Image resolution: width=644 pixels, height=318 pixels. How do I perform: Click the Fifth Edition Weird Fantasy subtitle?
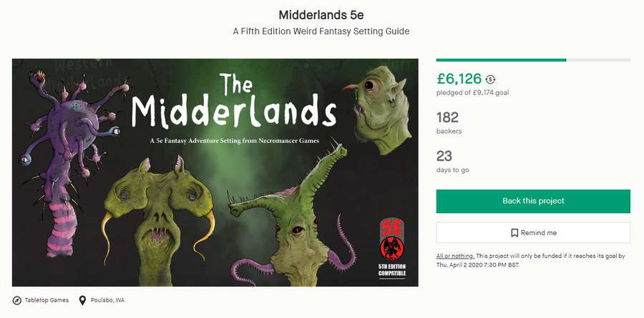[x=321, y=31]
